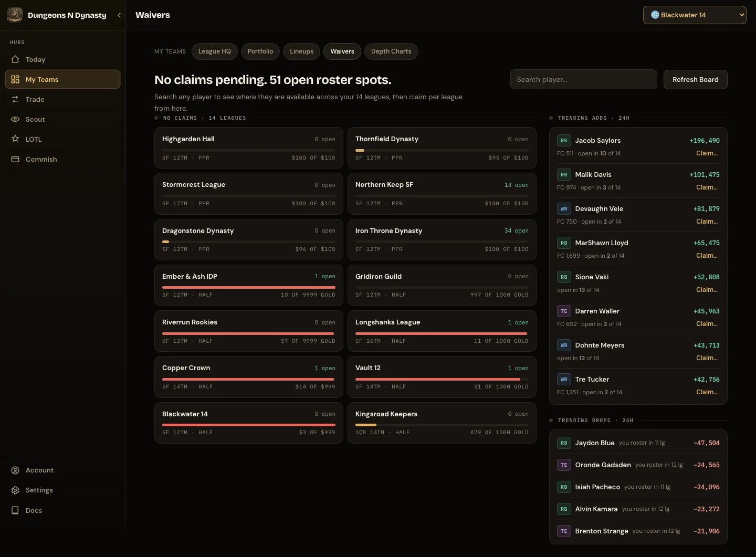
Task: Click the RB badge beside Alvin Kamara
Action: pyautogui.click(x=564, y=509)
